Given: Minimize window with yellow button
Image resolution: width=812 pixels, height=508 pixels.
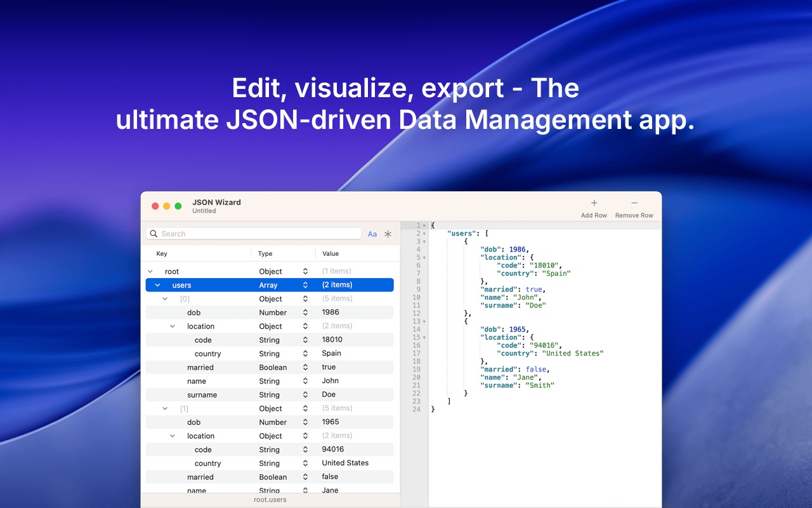Looking at the screenshot, I should click(x=167, y=206).
